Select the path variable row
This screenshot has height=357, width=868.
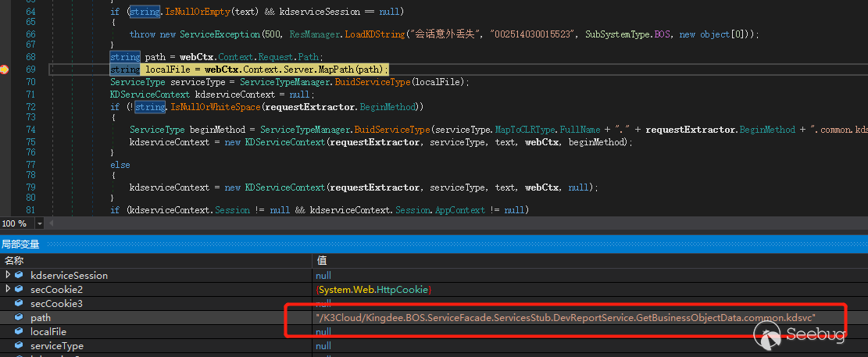434,318
